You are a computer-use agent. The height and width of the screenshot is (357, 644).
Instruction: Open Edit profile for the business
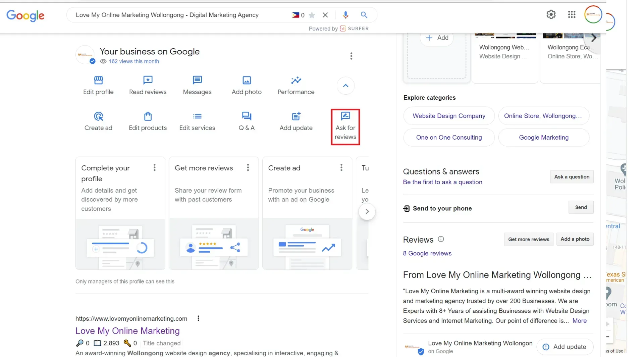(x=98, y=85)
